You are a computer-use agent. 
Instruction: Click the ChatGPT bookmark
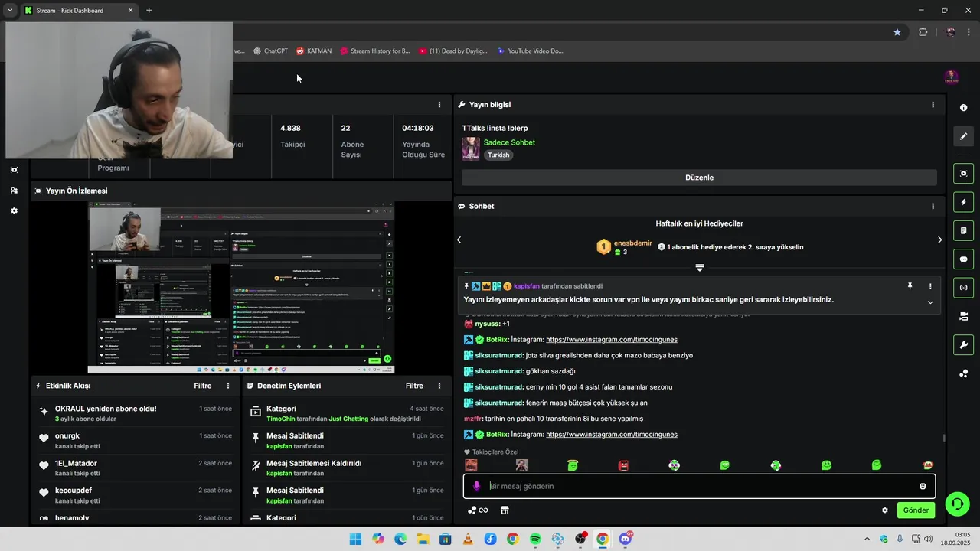point(270,51)
